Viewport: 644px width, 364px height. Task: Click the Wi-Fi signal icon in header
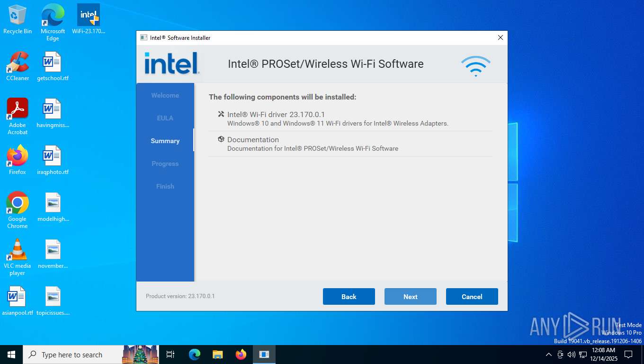[x=475, y=66]
